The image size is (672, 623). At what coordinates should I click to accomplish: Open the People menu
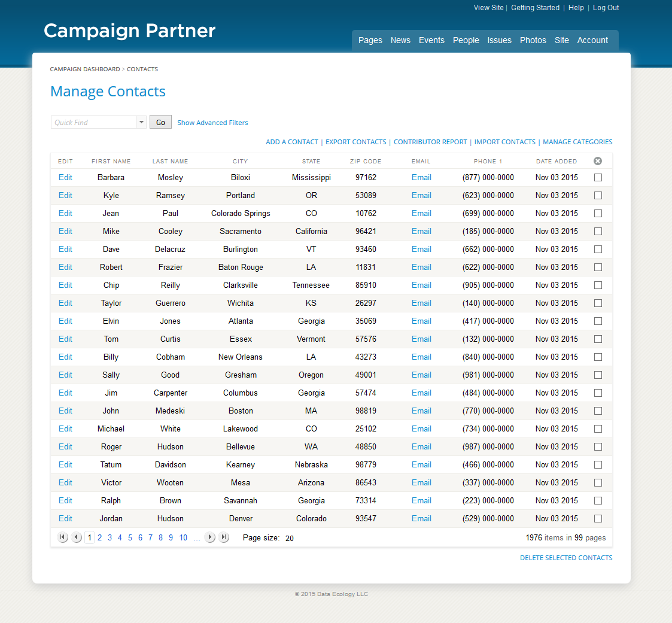coord(466,40)
